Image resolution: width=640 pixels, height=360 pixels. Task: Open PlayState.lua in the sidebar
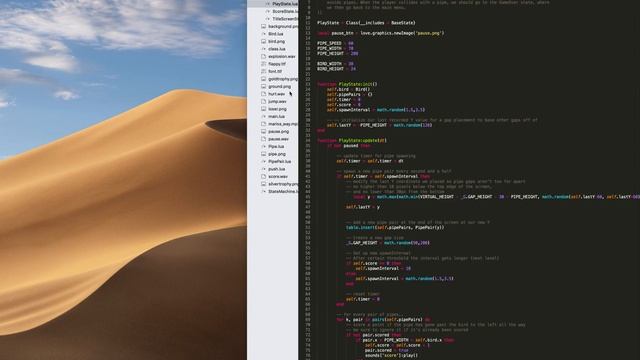click(x=285, y=4)
